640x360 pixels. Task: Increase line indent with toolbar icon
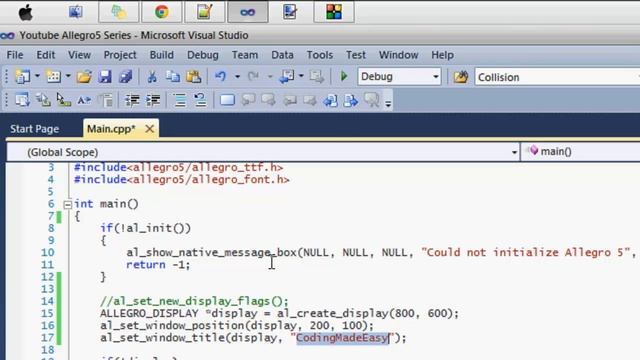(x=153, y=100)
